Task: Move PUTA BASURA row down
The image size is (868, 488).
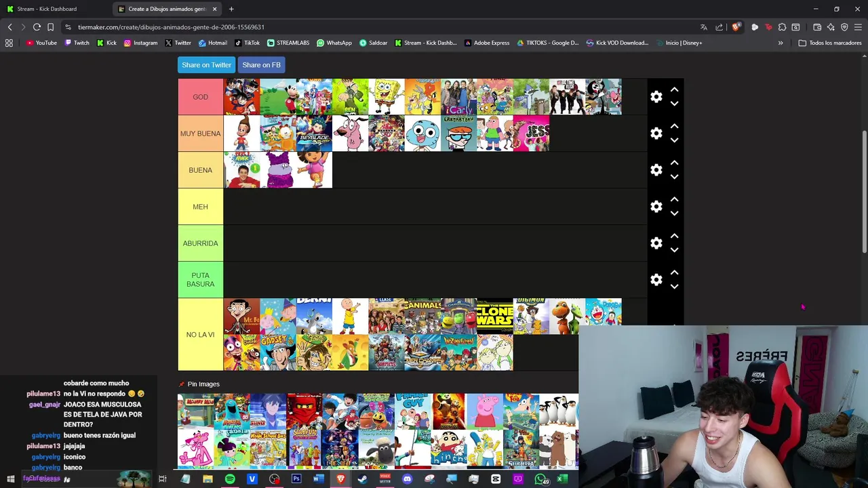Action: (x=674, y=287)
